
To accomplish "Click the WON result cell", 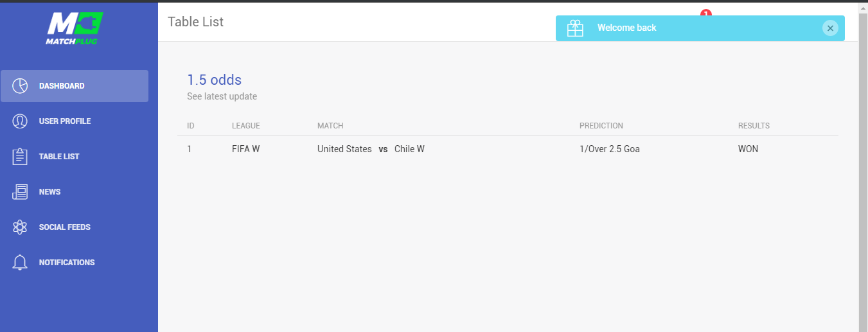I will click(x=748, y=149).
